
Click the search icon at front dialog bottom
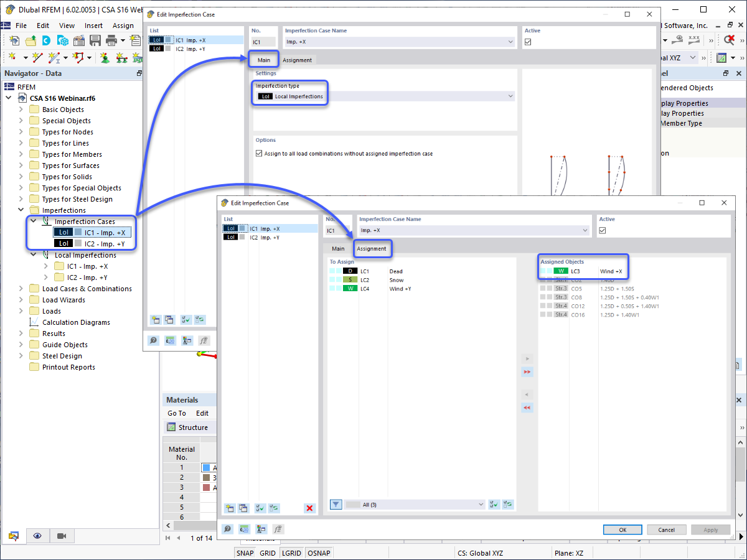228,530
